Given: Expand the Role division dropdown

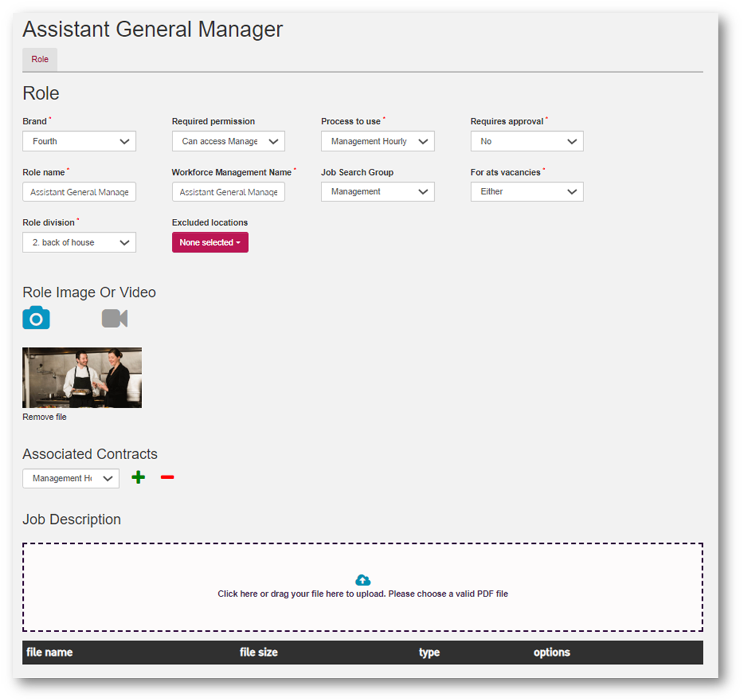Looking at the screenshot, I should [x=79, y=243].
